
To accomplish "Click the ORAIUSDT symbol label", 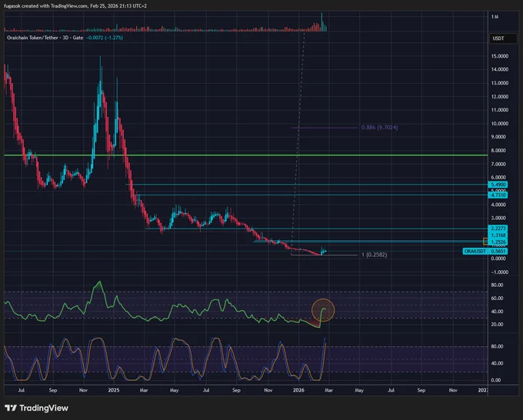I will click(x=475, y=252).
